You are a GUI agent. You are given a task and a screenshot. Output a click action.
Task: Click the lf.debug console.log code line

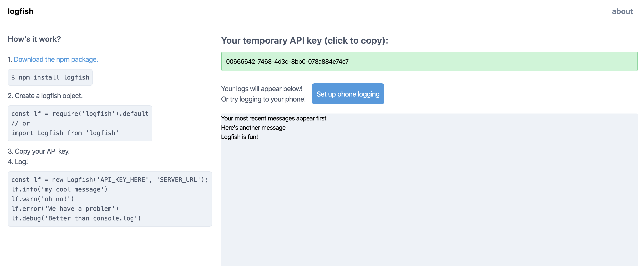pyautogui.click(x=76, y=219)
